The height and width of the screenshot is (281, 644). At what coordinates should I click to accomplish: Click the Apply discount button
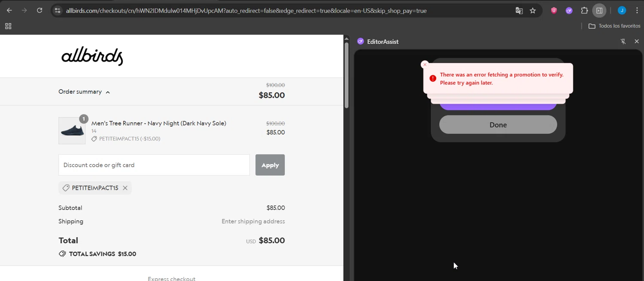[270, 165]
